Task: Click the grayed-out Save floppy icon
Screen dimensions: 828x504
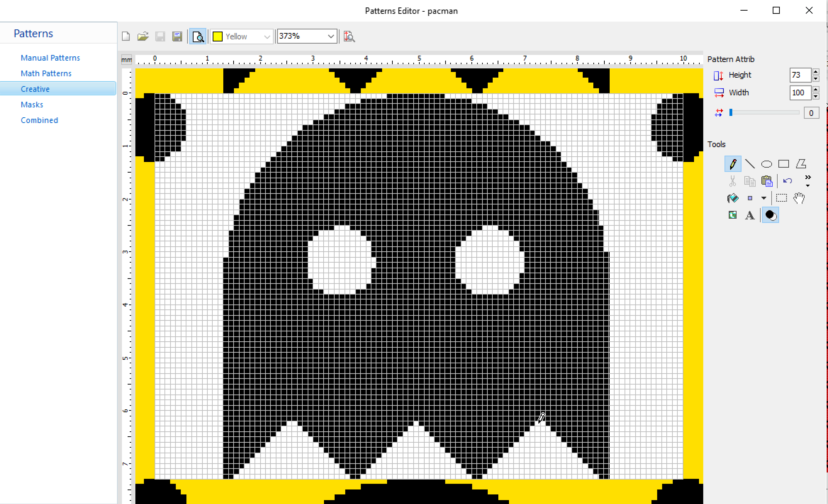Action: [160, 37]
